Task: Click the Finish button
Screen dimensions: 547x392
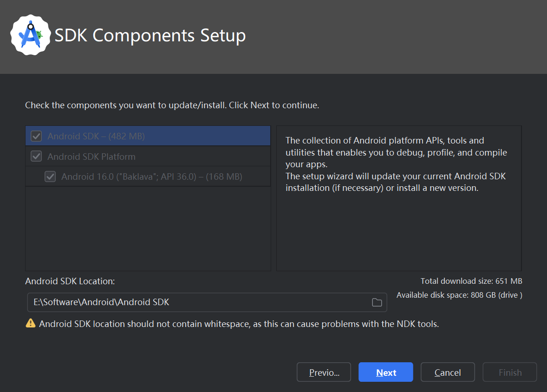Action: coord(510,372)
